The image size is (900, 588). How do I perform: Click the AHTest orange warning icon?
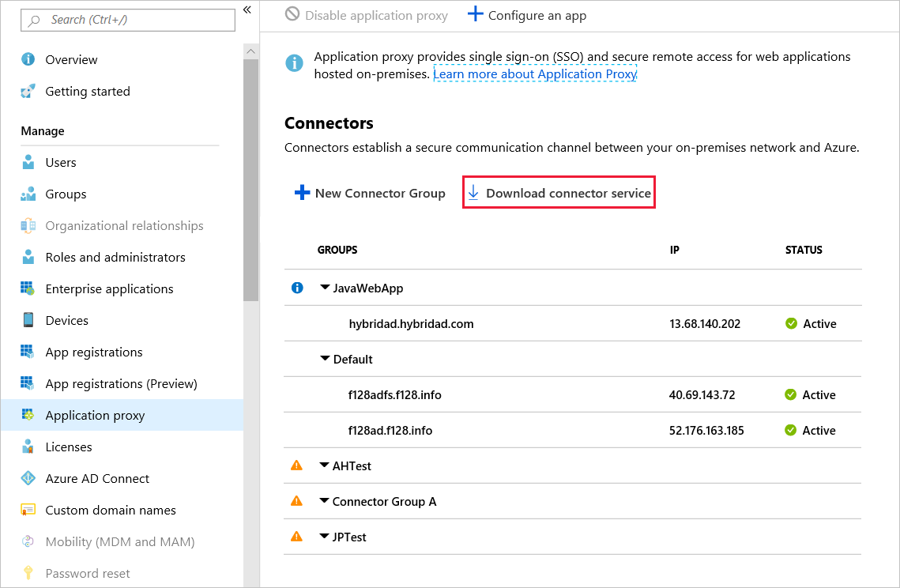pos(297,465)
